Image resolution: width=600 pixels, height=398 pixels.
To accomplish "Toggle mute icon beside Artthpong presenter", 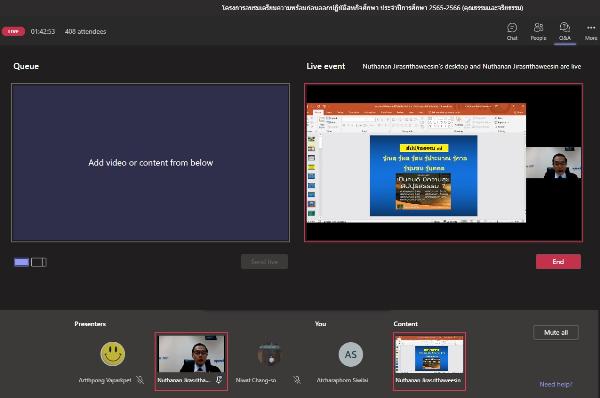I will point(140,380).
